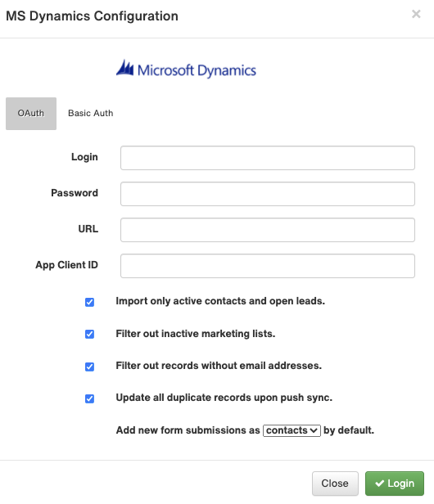
Task: Toggle Filter out inactive marketing lists checkbox
Action: pos(89,334)
